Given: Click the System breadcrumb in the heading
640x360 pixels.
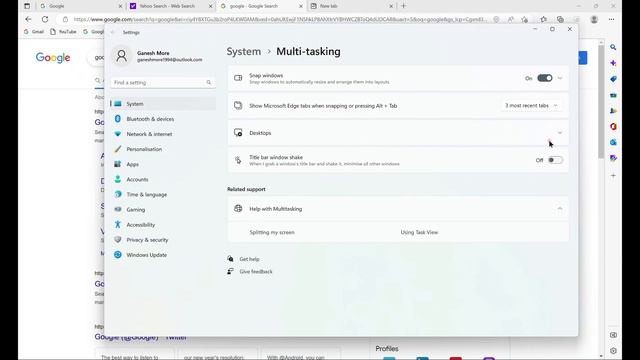Looking at the screenshot, I should (244, 51).
